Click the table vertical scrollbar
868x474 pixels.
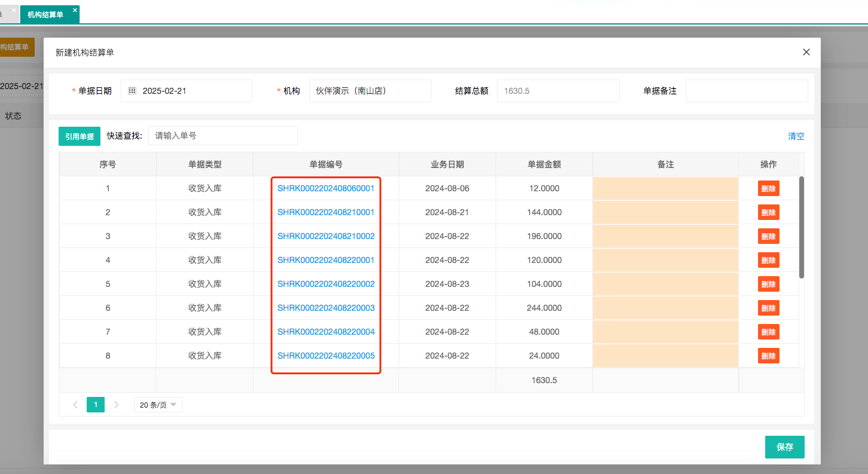pos(802,227)
